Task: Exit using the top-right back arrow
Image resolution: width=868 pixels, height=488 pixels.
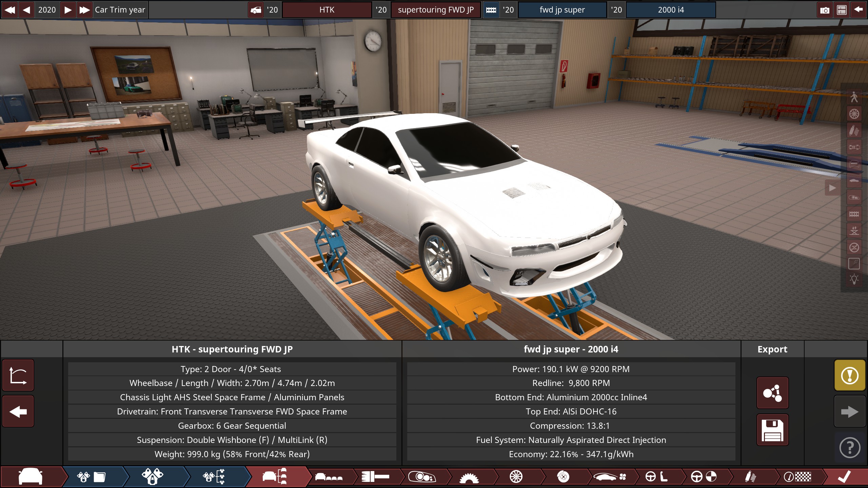Action: pos(859,9)
